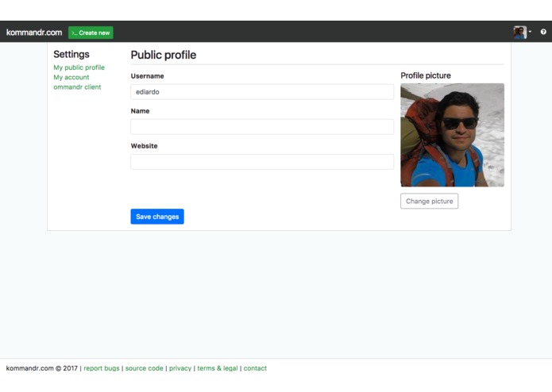Screen dimensions: 552x392
Task: Click the Profile picture label
Action: point(426,75)
